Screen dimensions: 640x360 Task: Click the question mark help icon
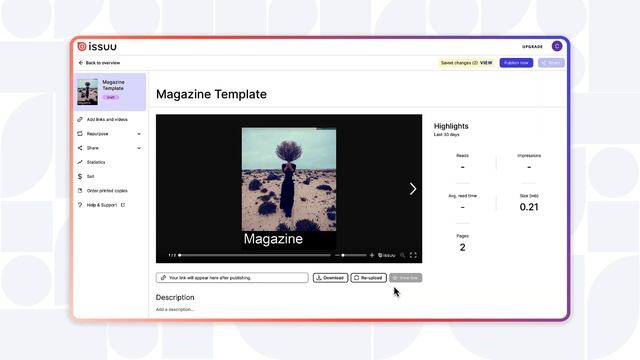[80, 205]
